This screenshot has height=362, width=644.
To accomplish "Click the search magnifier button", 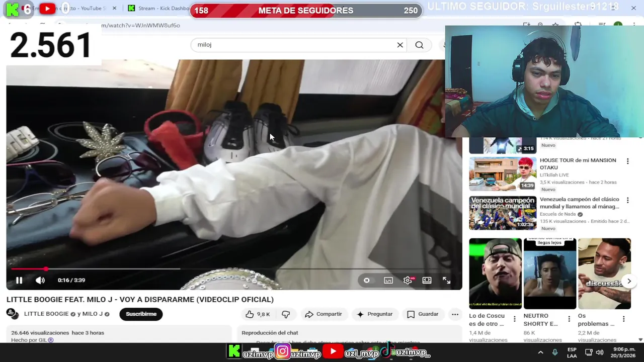I will click(419, 45).
